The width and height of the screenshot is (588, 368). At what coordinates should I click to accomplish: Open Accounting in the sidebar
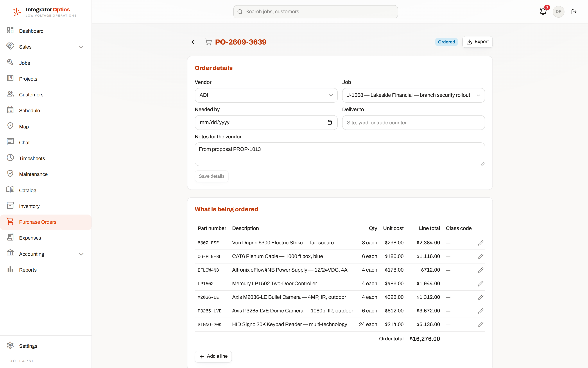(46, 254)
